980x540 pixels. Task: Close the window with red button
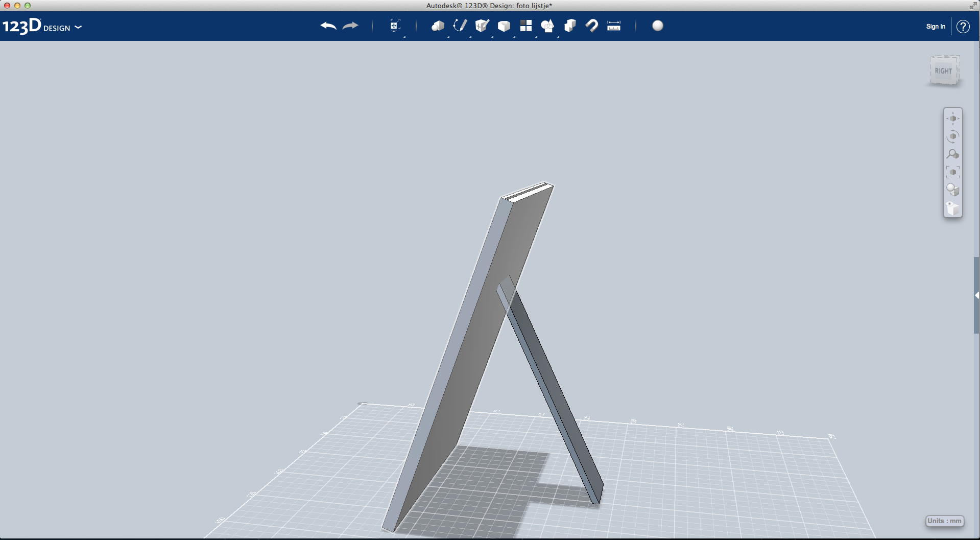[7, 6]
